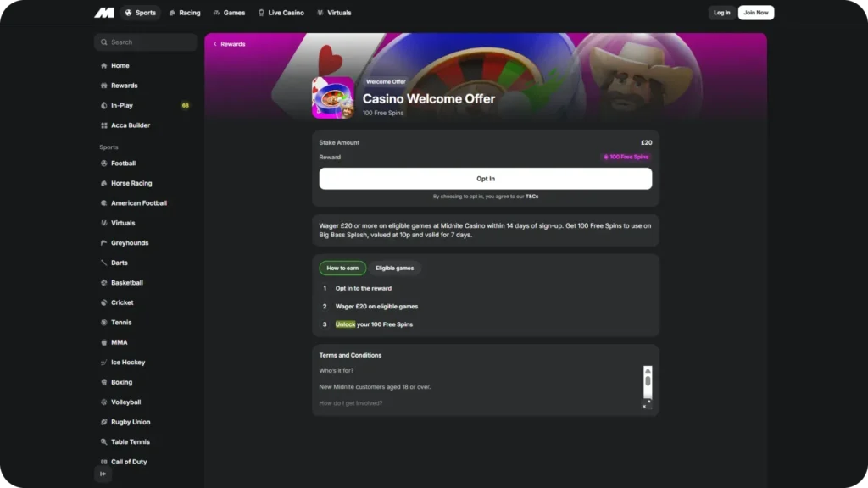Click the In-Play clock icon
This screenshot has width=868, height=488.
click(104, 106)
